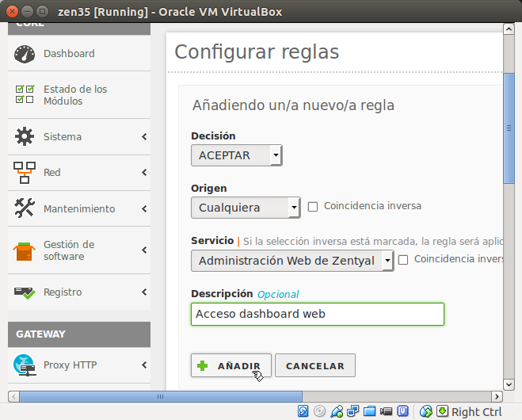This screenshot has height=420, width=522.
Task: Click the Proxy HTTP globe icon
Action: [x=25, y=365]
